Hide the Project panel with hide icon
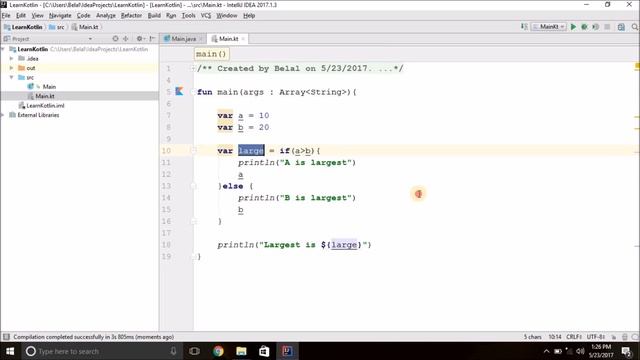640x360 pixels. (152, 39)
